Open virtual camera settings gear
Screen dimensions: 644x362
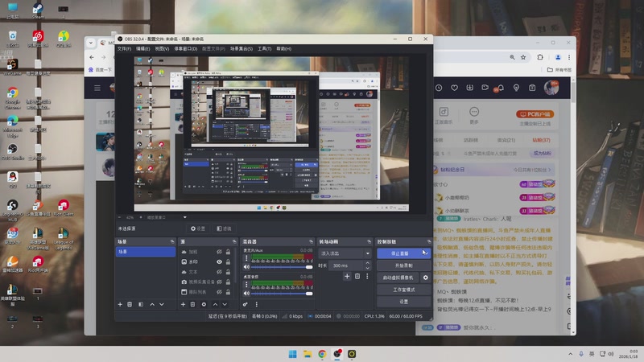tap(426, 278)
